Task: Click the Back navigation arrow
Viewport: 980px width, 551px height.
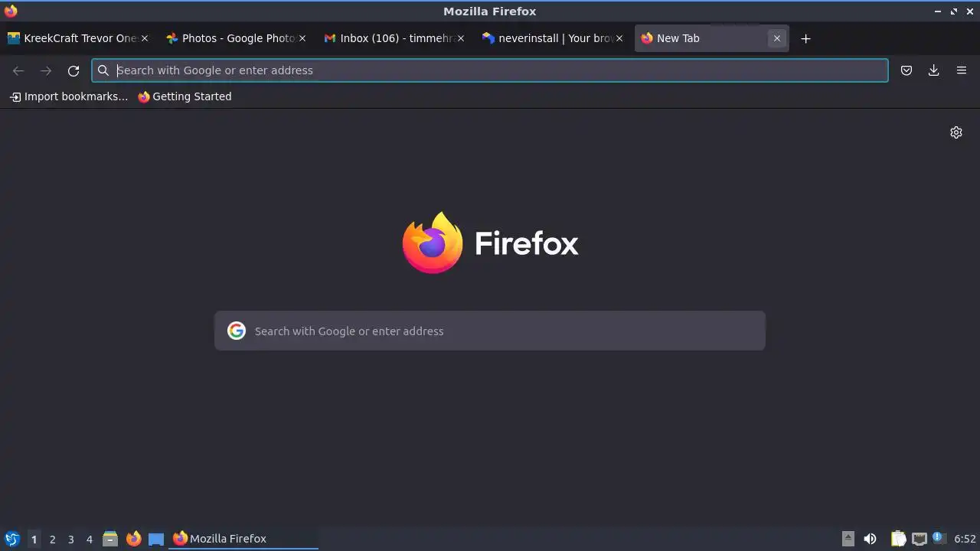Action: tap(18, 70)
